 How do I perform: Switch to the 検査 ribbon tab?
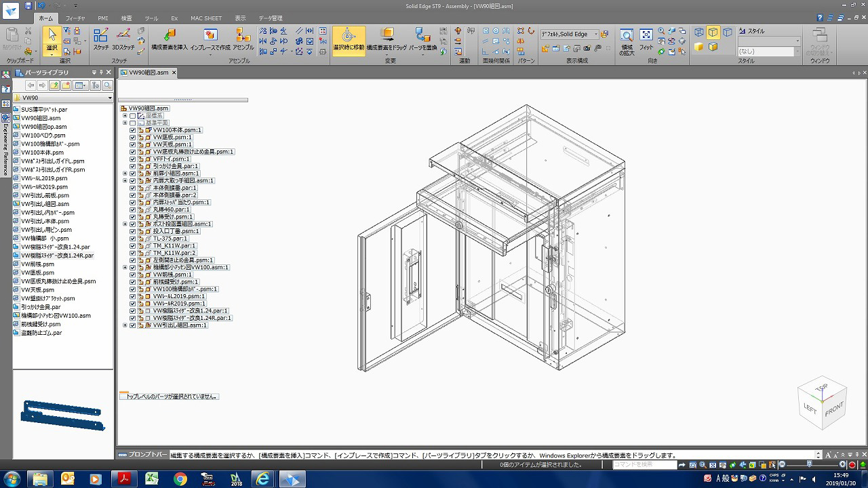pos(127,18)
